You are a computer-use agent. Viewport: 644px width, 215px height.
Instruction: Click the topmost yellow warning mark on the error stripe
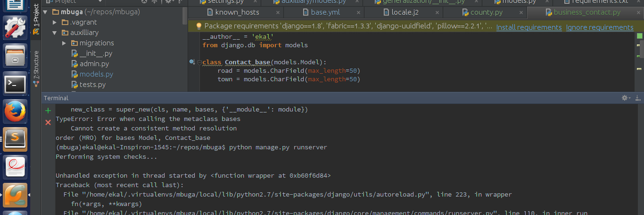639,45
